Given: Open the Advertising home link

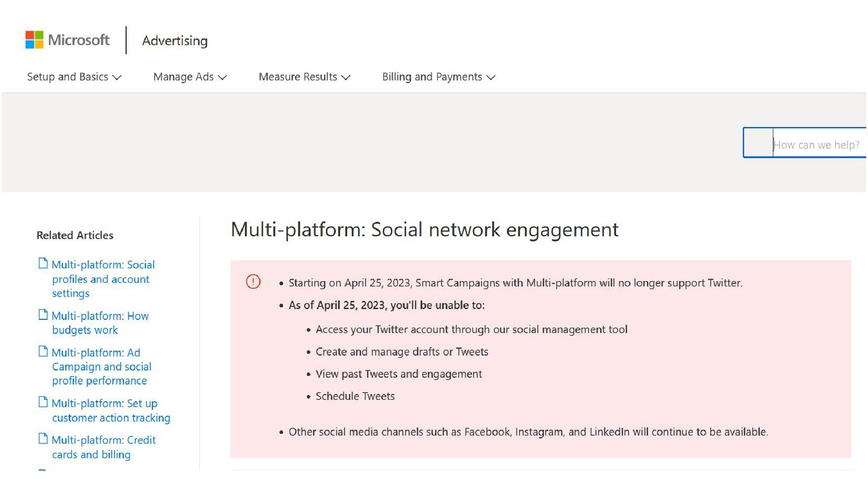Looking at the screenshot, I should tap(175, 41).
